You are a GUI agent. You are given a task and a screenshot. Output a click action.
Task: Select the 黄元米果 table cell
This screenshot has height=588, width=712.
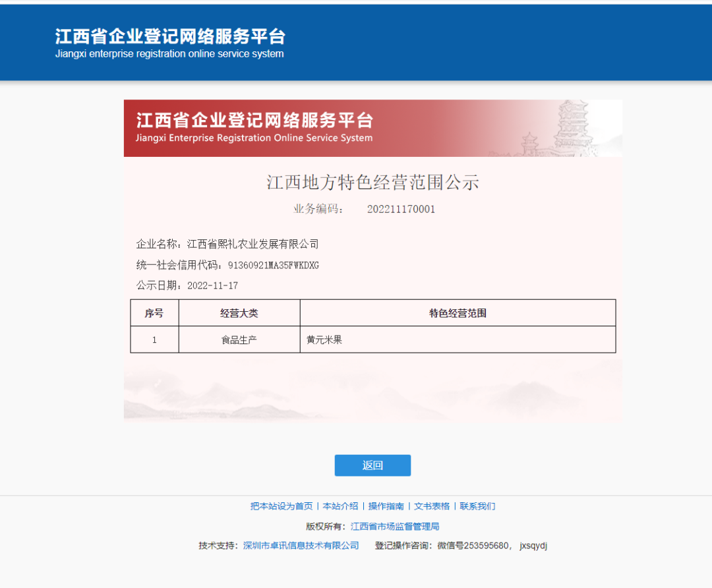[x=458, y=339]
